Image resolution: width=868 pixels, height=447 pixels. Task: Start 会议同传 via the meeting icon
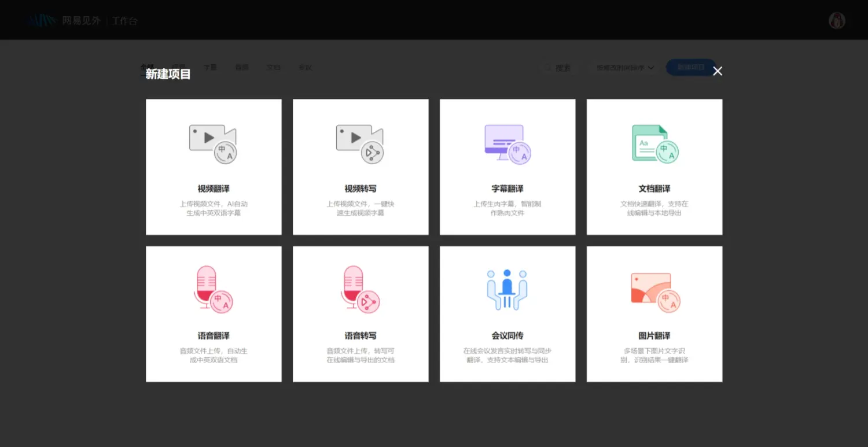point(507,290)
